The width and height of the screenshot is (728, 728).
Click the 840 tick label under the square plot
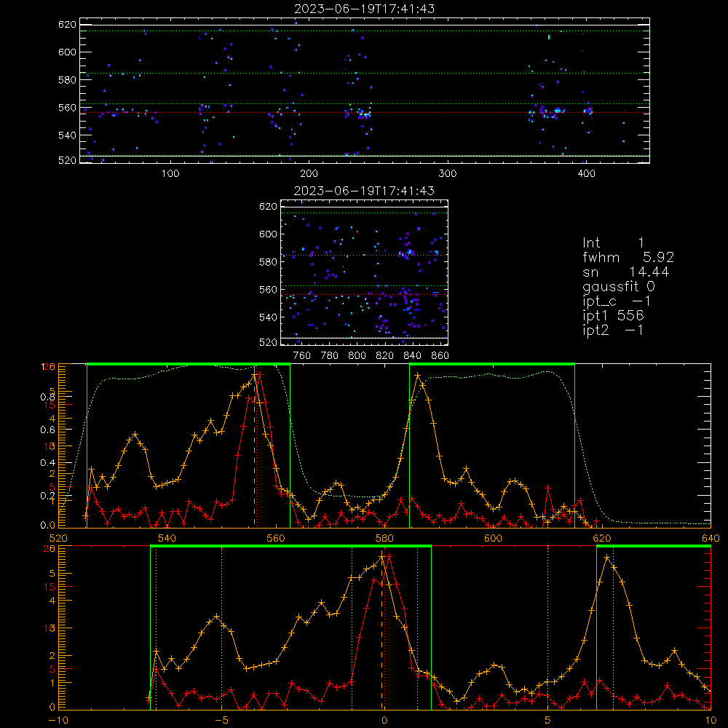[x=412, y=356]
